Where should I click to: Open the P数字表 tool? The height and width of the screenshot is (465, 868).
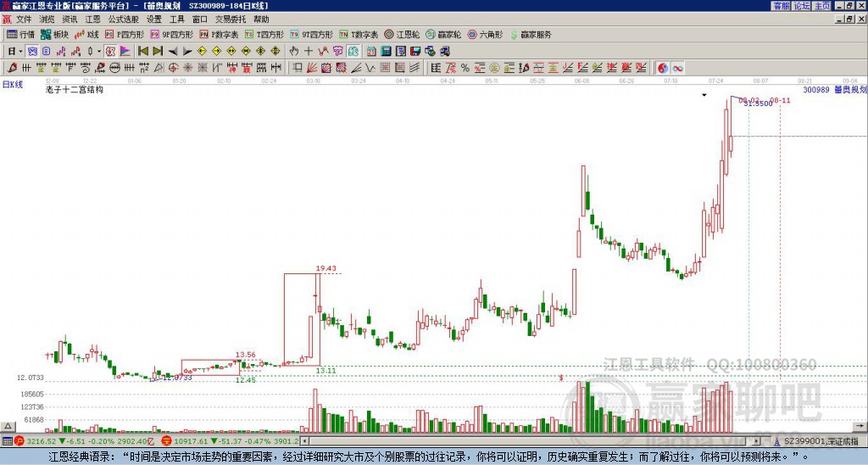[220, 34]
